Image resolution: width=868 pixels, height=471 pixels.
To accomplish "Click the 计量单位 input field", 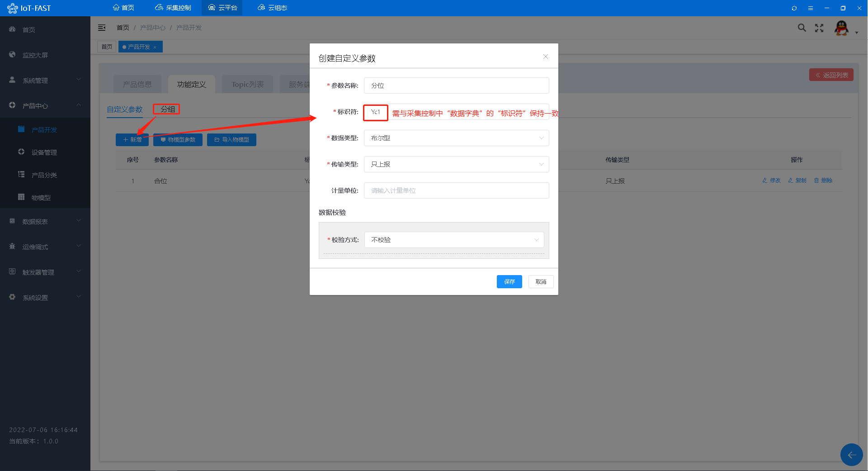I will pyautogui.click(x=457, y=190).
